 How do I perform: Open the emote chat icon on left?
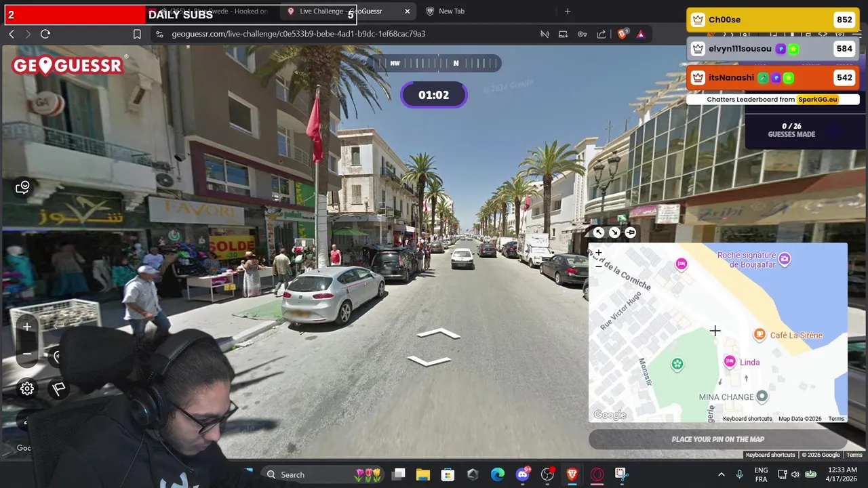click(22, 187)
